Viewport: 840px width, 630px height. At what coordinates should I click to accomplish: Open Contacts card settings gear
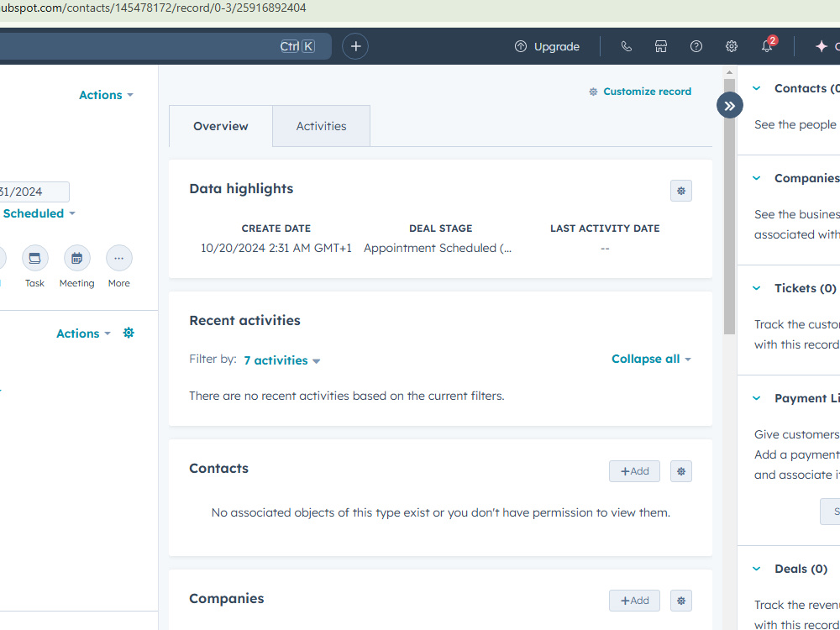[x=681, y=471]
